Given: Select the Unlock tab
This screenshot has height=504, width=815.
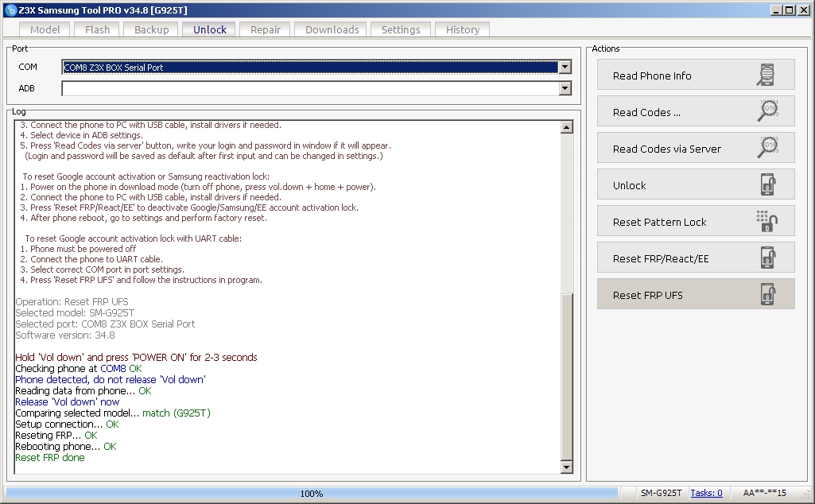Looking at the screenshot, I should tap(209, 29).
